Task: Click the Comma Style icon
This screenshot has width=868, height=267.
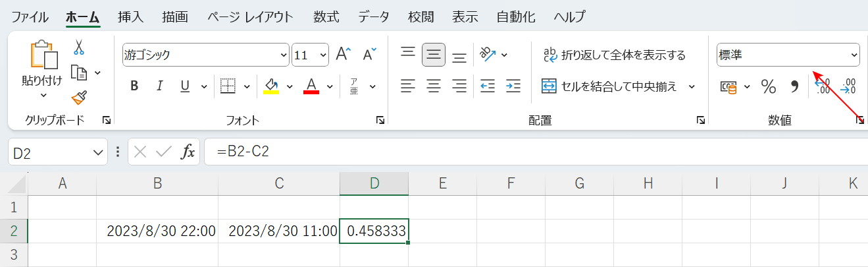Action: [794, 86]
